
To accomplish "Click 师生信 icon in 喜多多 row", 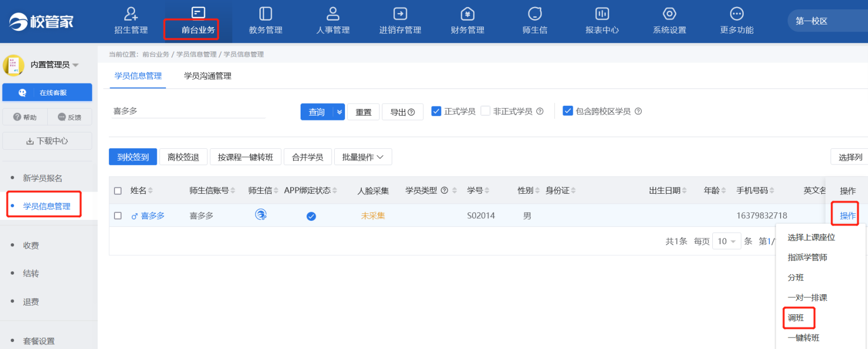I will (x=261, y=215).
